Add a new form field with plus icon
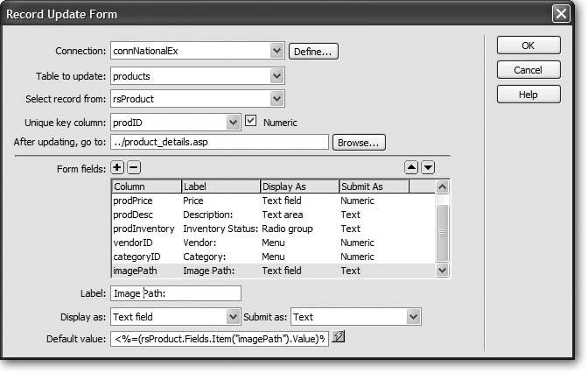Image resolution: width=588 pixels, height=373 pixels. point(118,167)
